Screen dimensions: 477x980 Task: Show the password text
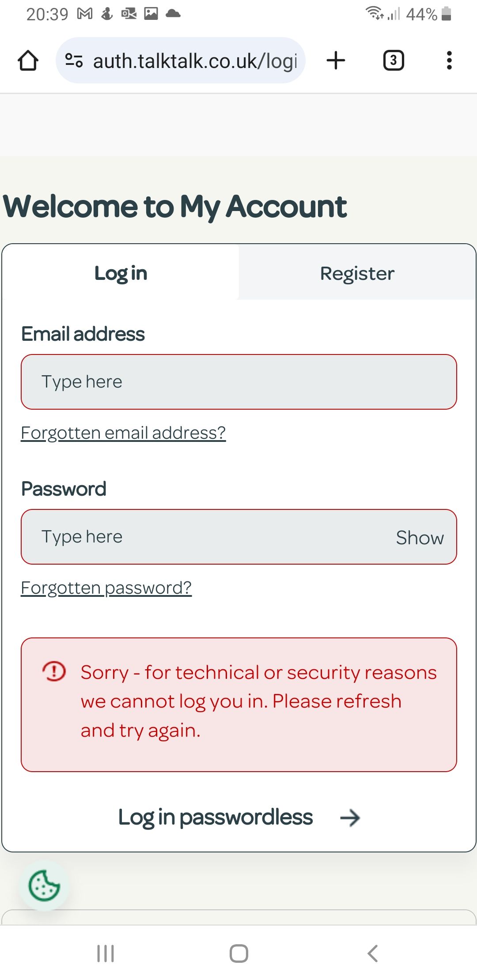pyautogui.click(x=420, y=537)
